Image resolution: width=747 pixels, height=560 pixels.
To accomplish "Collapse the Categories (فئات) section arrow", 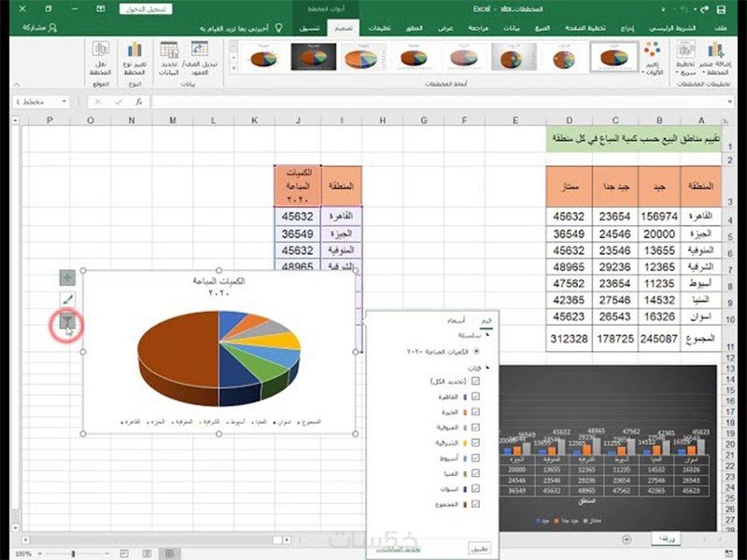I will (487, 368).
